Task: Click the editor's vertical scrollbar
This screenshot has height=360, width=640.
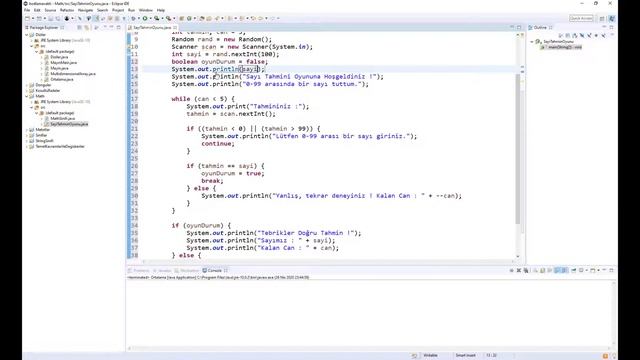Action: pos(518,149)
